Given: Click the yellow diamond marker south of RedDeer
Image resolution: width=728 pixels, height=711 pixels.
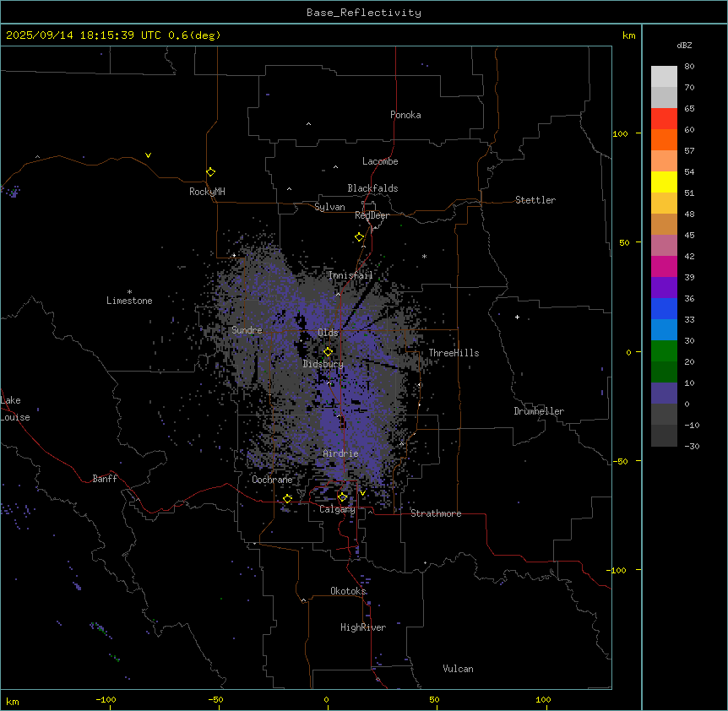Looking at the screenshot, I should click(x=359, y=237).
